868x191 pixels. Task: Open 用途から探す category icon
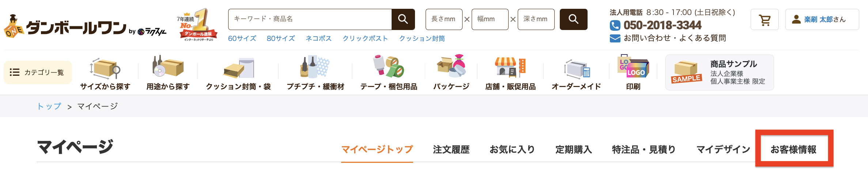click(x=168, y=67)
